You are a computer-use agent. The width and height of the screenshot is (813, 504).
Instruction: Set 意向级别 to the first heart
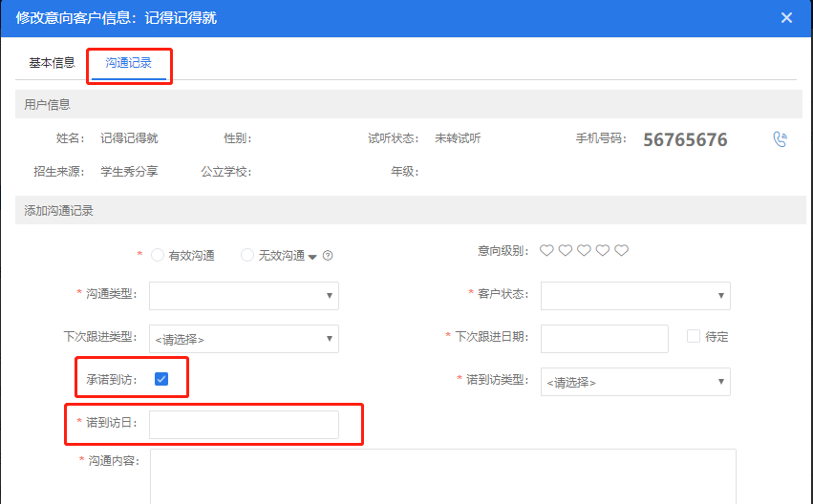tap(546, 251)
